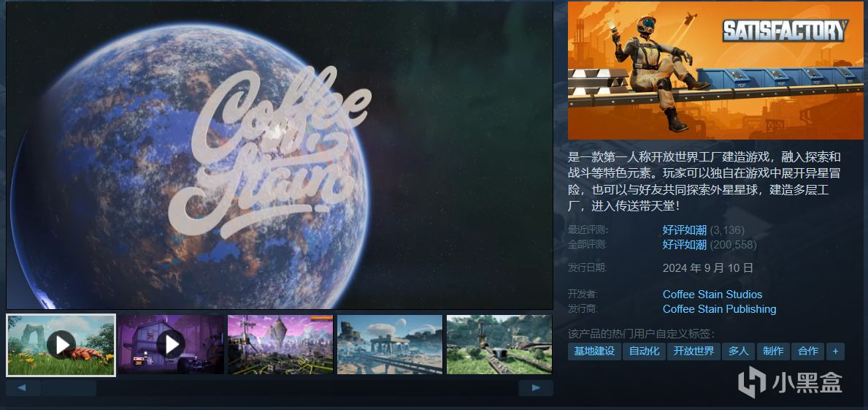Select the 基地建设 tag

point(594,352)
